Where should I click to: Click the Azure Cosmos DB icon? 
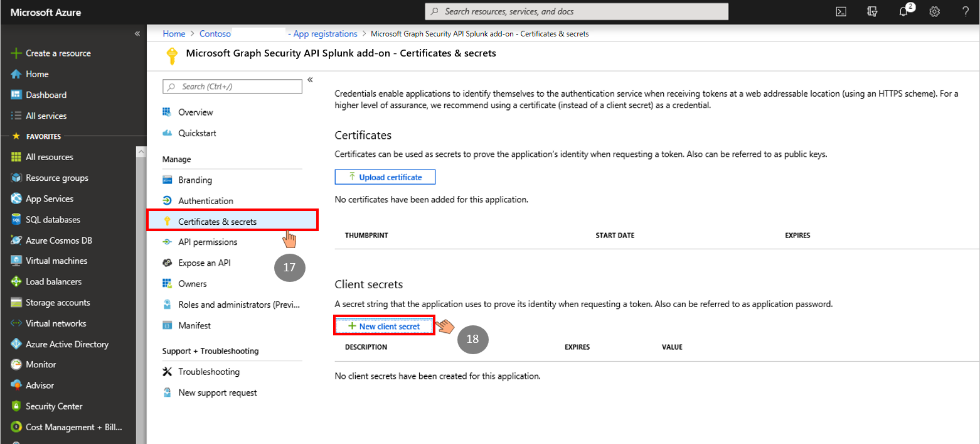(x=16, y=240)
